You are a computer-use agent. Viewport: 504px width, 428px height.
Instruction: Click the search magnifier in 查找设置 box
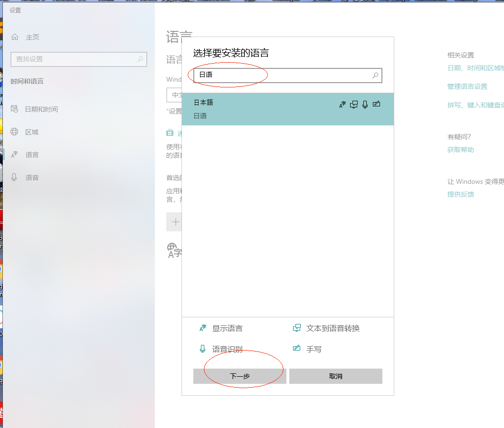[140, 59]
